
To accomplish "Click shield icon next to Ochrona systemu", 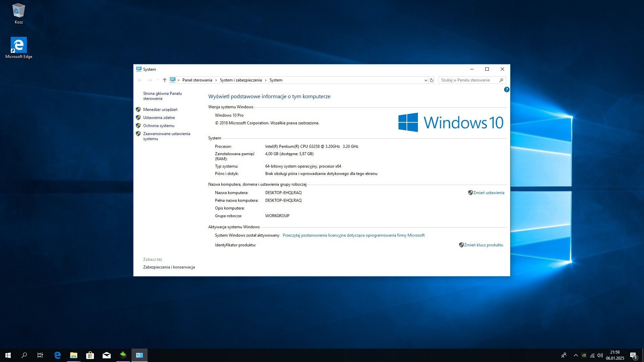I will [138, 126].
